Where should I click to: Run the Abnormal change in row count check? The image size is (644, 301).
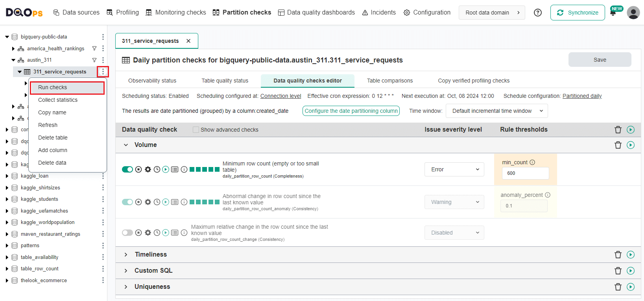click(x=166, y=202)
